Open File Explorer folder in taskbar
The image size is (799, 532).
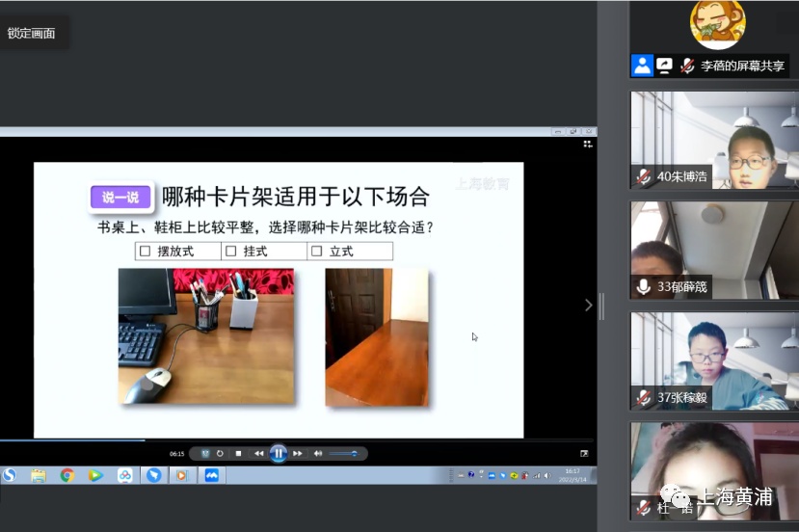click(39, 475)
